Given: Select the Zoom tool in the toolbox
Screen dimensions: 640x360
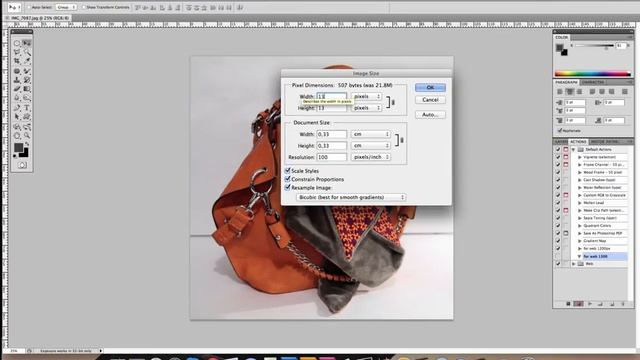Looking at the screenshot, I should click(x=27, y=136).
